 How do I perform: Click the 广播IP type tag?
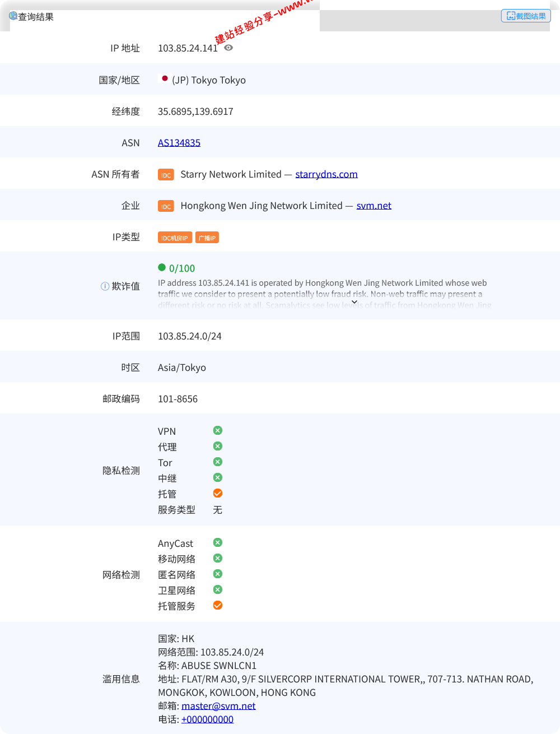207,238
